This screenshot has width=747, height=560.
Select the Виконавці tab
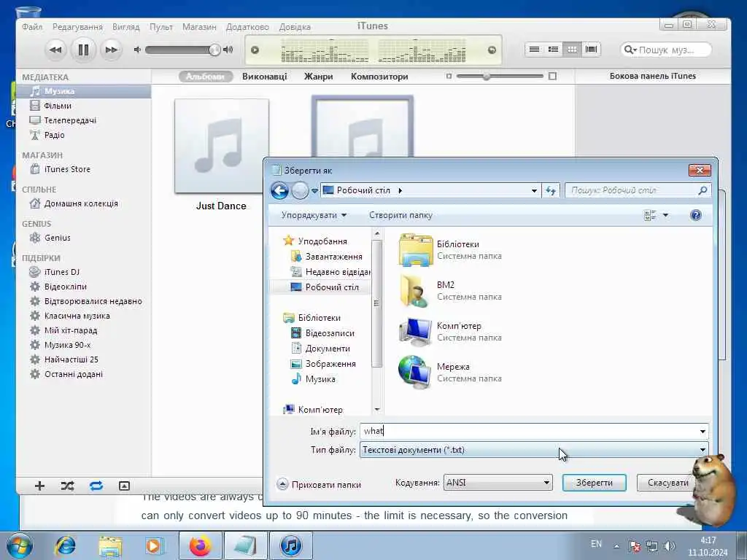(x=264, y=76)
